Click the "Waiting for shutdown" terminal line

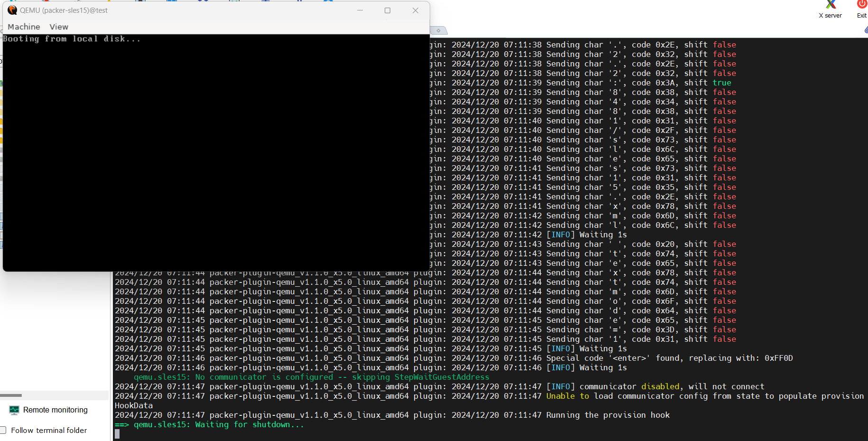pos(218,425)
